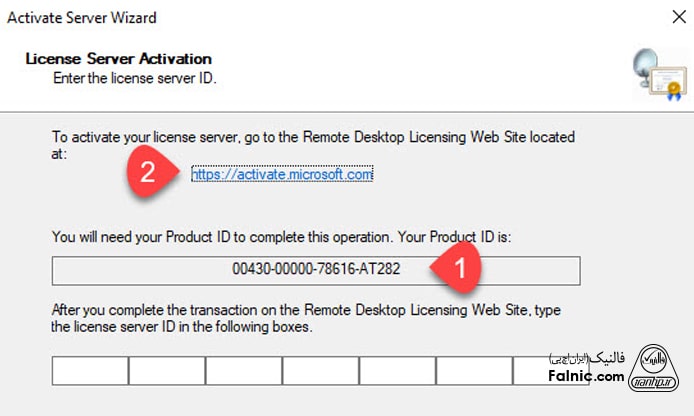Click the License Server Activation heading
The height and width of the screenshot is (416, 694).
tap(117, 59)
